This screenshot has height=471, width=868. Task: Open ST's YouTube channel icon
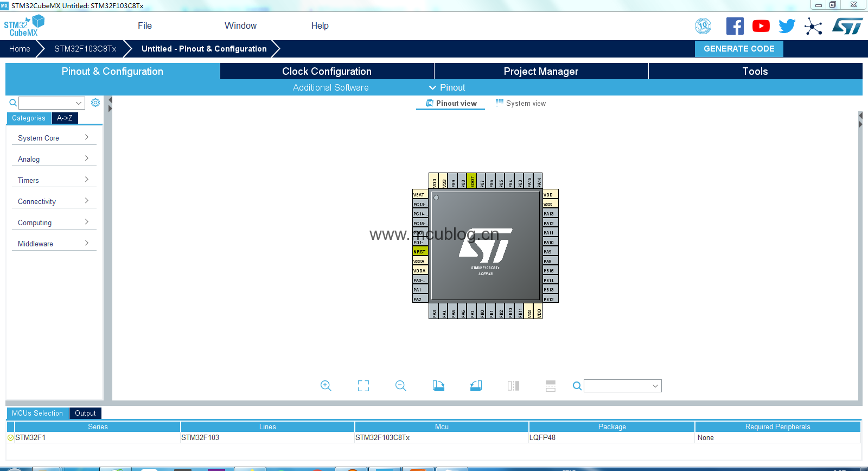coord(761,26)
